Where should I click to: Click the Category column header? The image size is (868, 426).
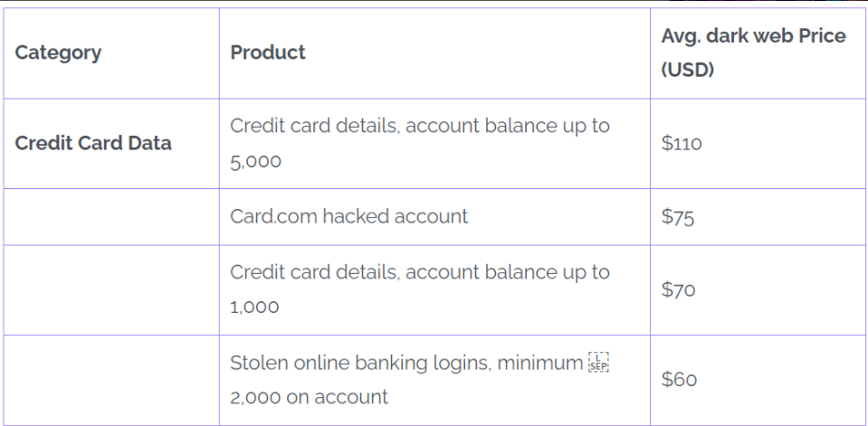tap(58, 52)
